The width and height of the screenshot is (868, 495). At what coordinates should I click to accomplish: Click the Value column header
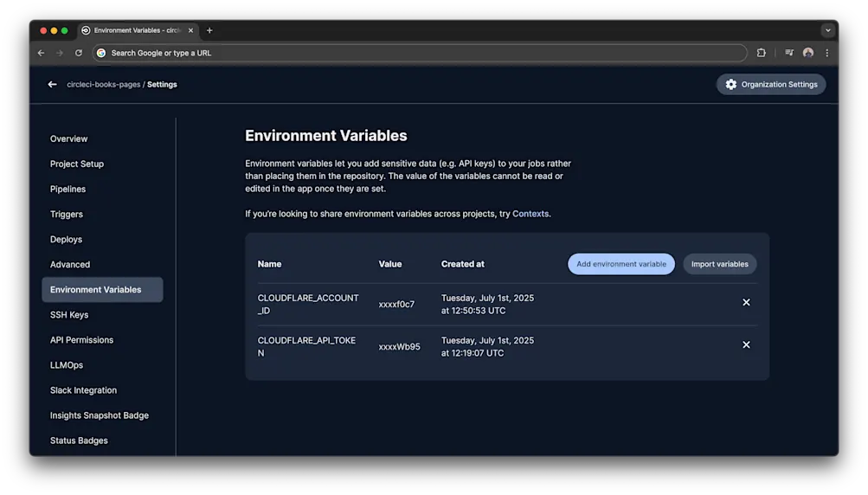(x=389, y=264)
